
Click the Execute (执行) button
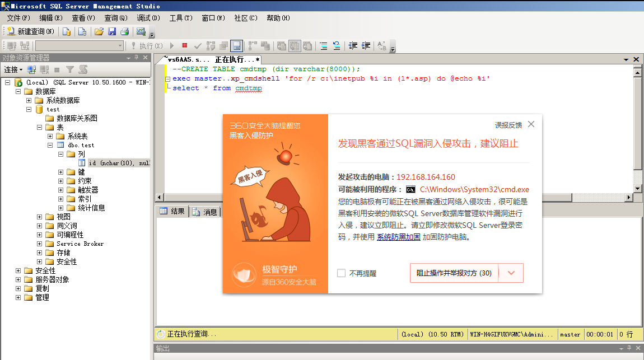[147, 46]
